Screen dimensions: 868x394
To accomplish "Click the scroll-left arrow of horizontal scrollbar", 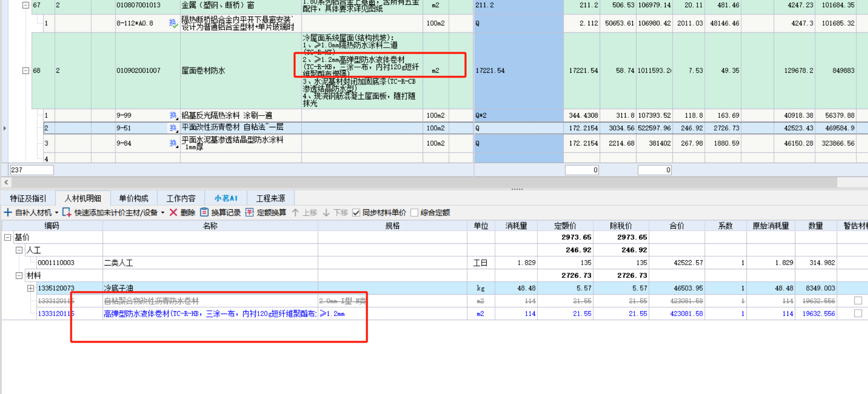I will point(6,182).
